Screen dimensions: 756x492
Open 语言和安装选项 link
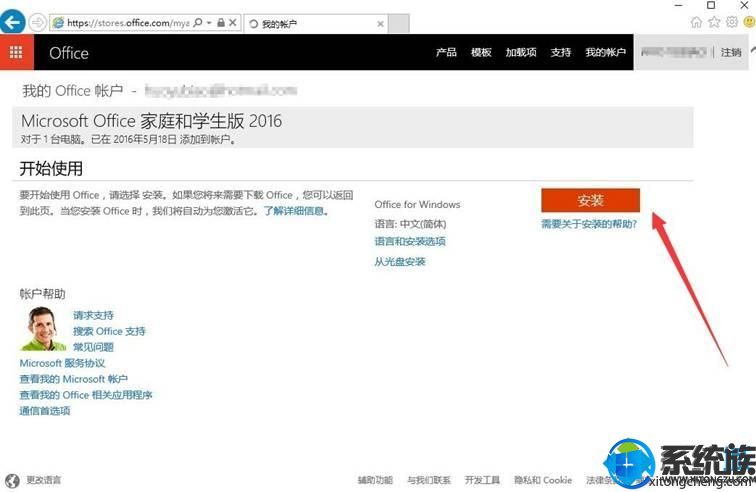[x=410, y=241]
